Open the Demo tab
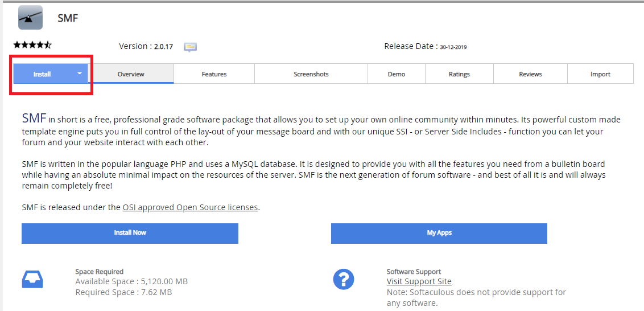Screen dimensions: 644x311 pyautogui.click(x=397, y=74)
